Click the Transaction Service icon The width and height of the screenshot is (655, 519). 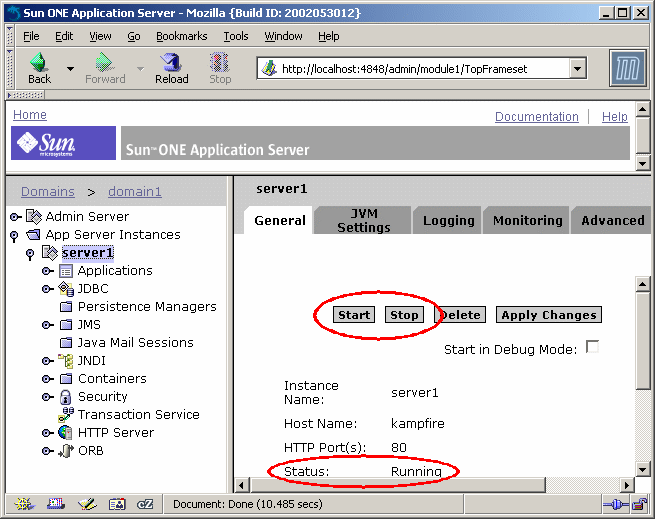[66, 415]
